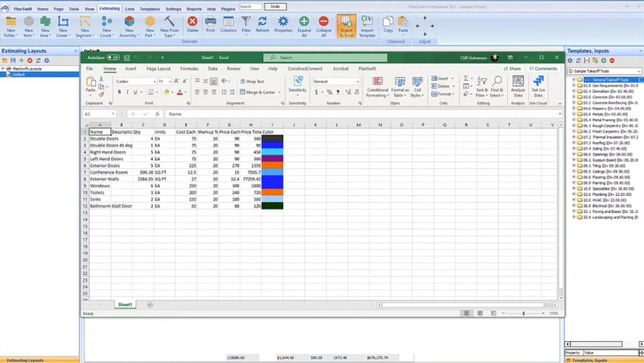Click Analyze Data in Excel ribbon

pyautogui.click(x=518, y=86)
